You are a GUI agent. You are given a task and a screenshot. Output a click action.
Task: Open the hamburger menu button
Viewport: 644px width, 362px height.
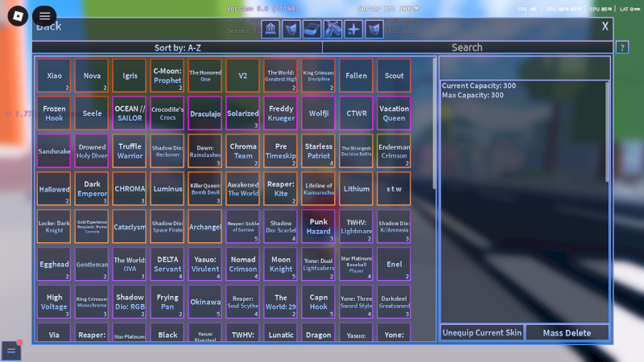point(45,15)
